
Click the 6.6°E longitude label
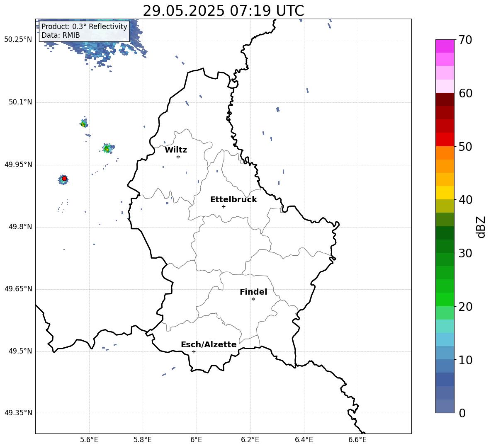[357, 440]
